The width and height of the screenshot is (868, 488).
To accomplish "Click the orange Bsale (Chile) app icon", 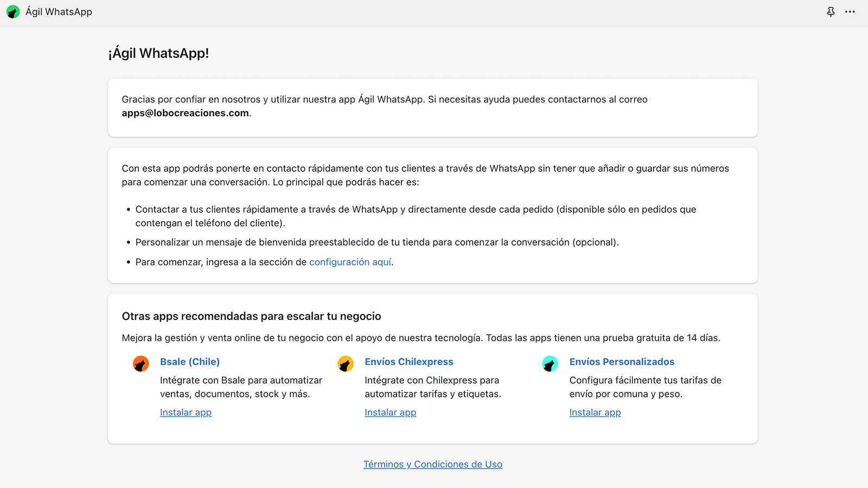I will pyautogui.click(x=141, y=363).
